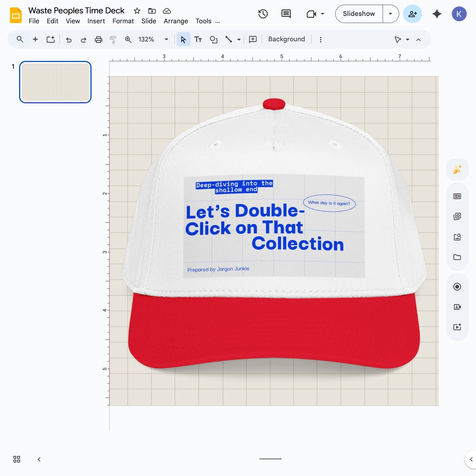Open the Insert menu

[x=96, y=21]
